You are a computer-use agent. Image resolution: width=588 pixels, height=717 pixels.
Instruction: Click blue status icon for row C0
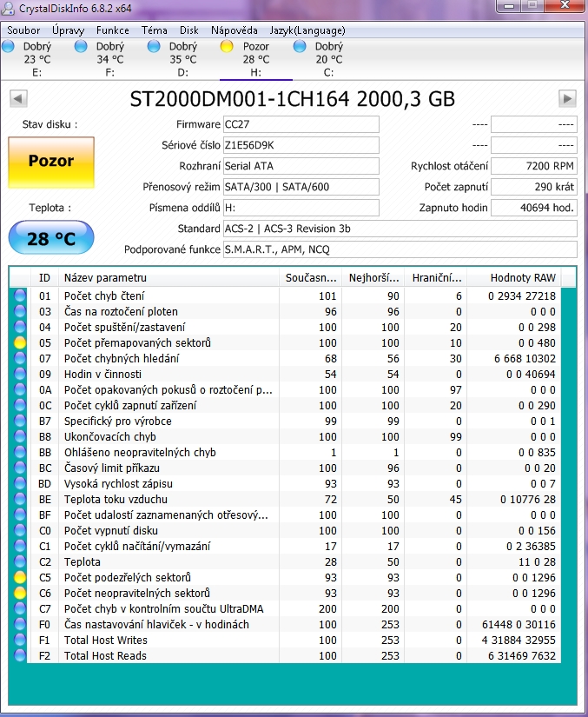click(x=20, y=530)
